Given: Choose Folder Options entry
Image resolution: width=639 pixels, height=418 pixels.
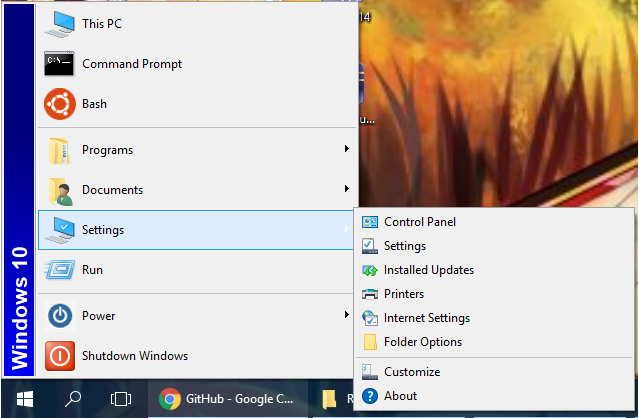Looking at the screenshot, I should pos(494,342).
